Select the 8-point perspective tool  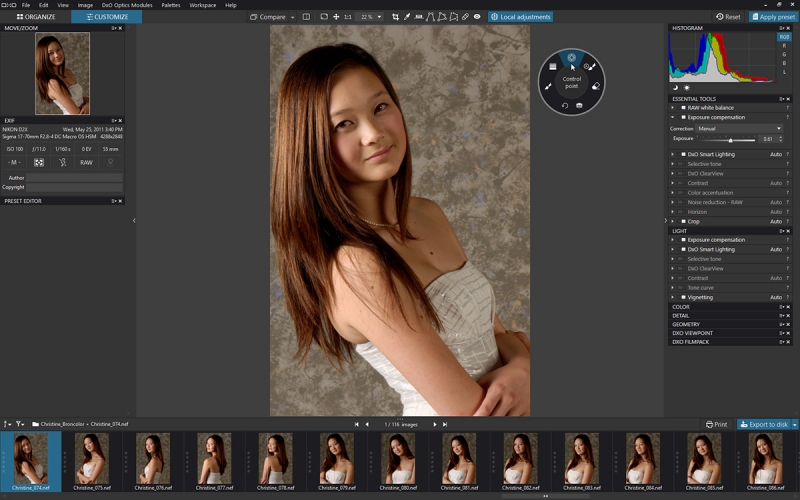(x=453, y=17)
